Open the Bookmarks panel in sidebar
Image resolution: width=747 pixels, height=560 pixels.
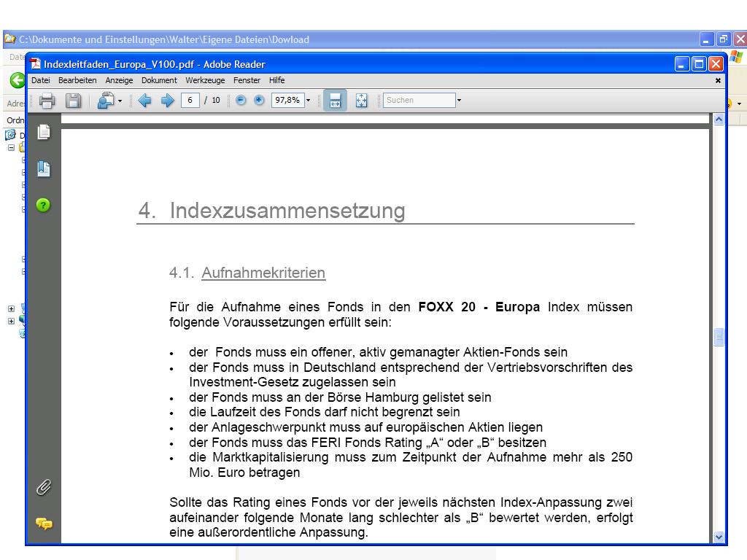coord(43,168)
